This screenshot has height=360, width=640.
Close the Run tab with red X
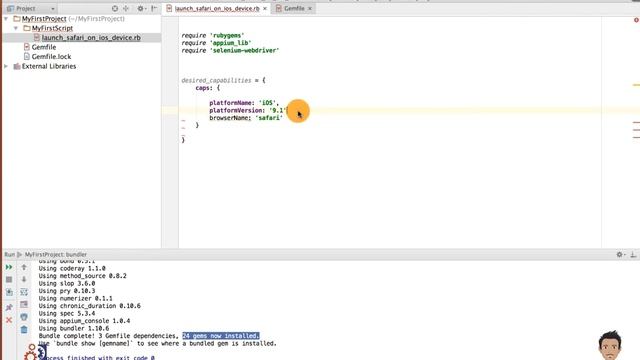point(9,320)
